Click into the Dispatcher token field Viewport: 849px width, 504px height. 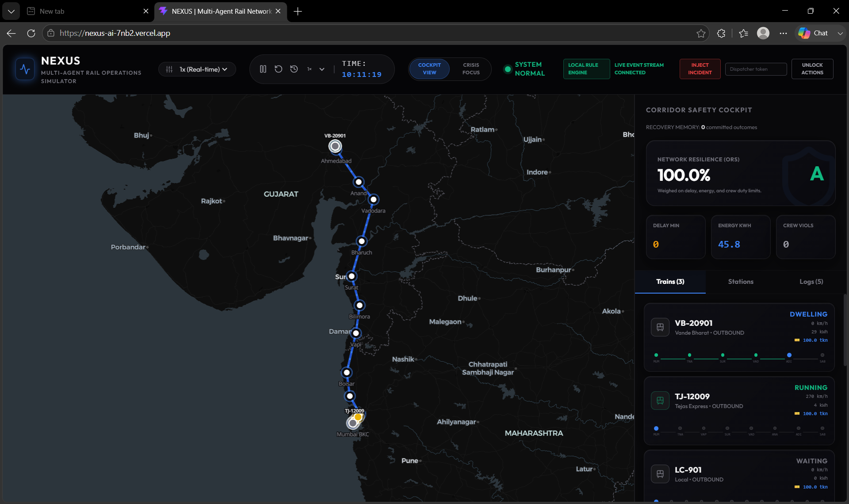tap(756, 69)
